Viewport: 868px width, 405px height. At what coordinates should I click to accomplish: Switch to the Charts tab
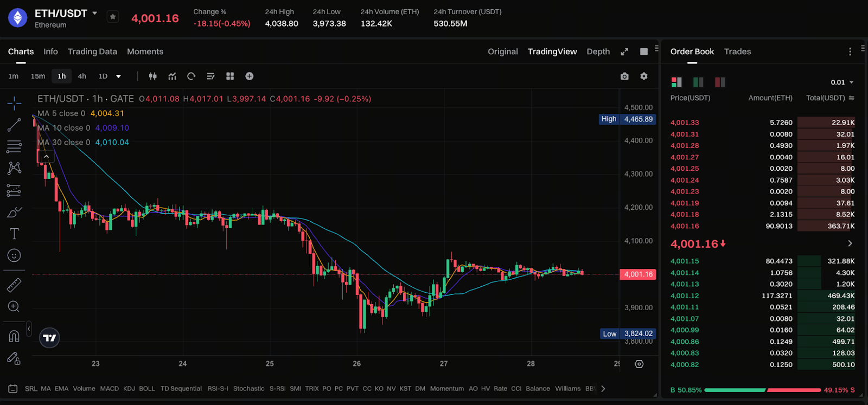pyautogui.click(x=21, y=52)
